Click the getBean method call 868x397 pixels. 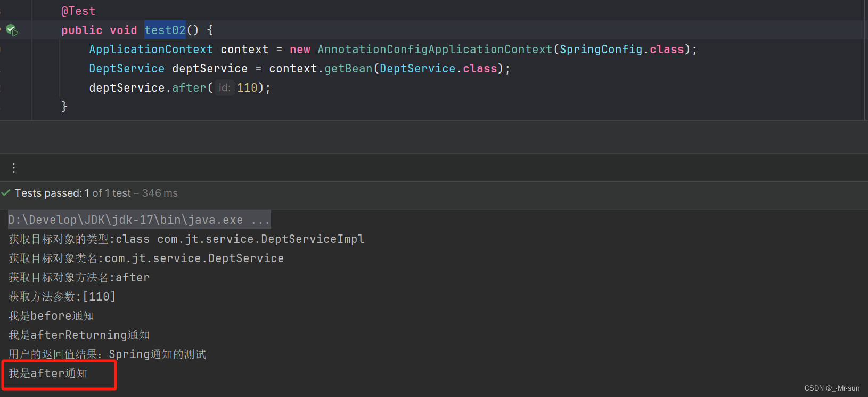tap(348, 69)
